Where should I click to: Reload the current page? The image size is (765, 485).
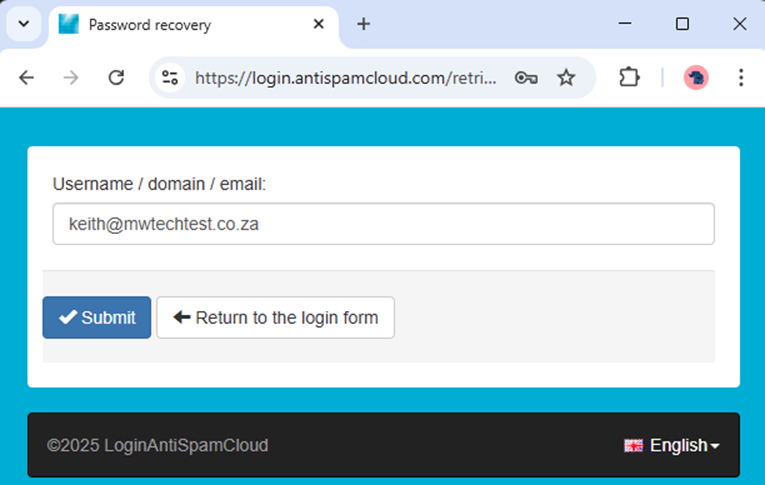pyautogui.click(x=116, y=78)
